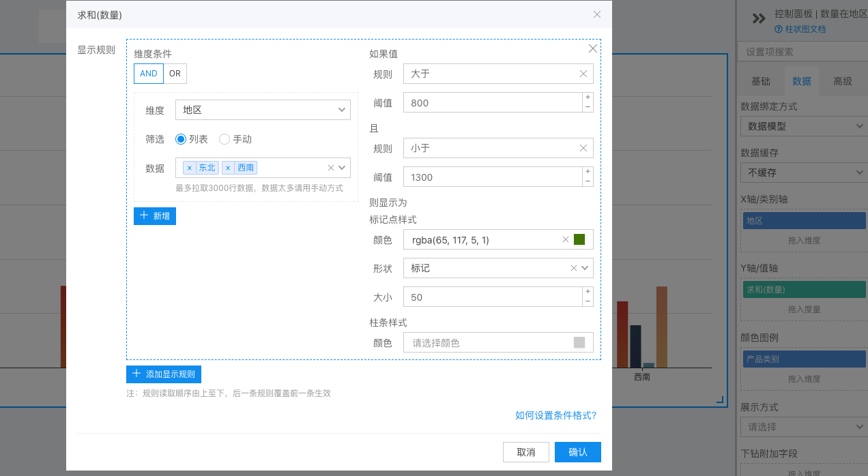Click the 确认 button
This screenshot has width=868, height=476.
tap(577, 452)
